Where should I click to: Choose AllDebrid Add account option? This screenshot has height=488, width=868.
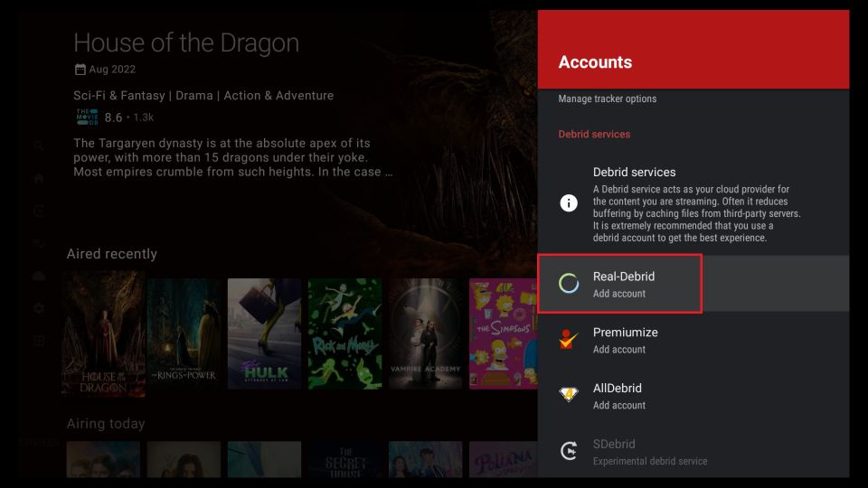tap(693, 396)
